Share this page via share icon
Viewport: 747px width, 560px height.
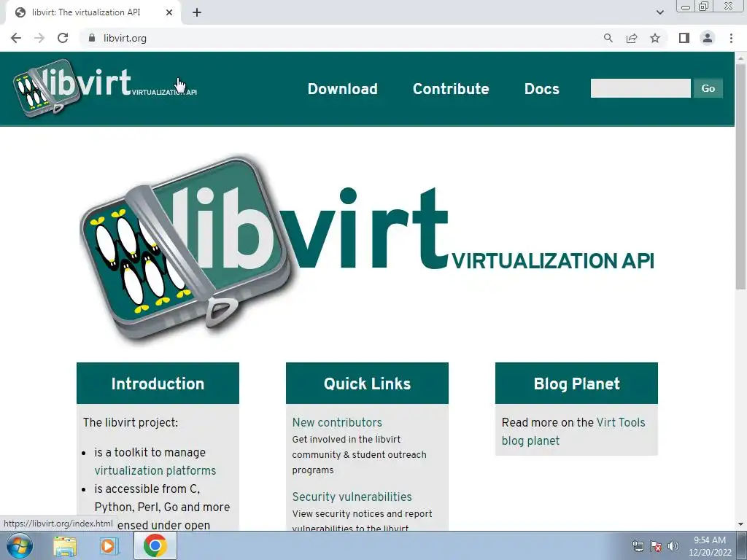point(632,38)
